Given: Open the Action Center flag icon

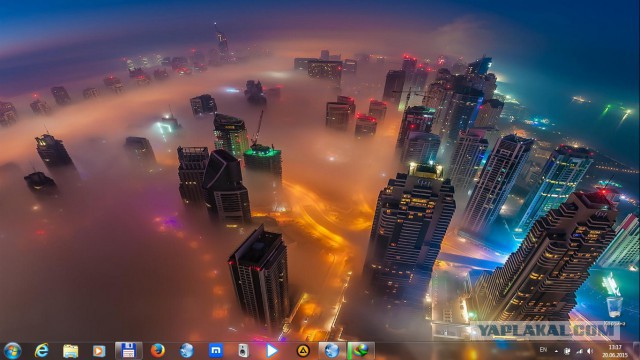Looking at the screenshot, I should click(x=567, y=351).
